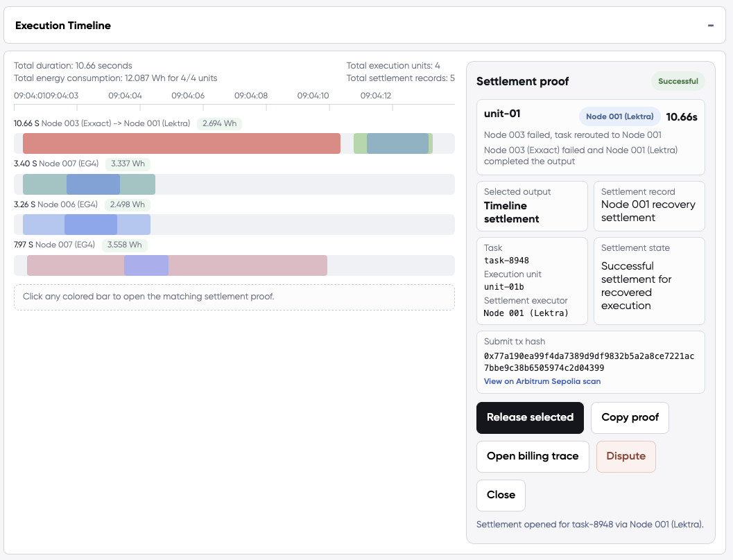Image resolution: width=733 pixels, height=560 pixels.
Task: Click the red failed Node 003 bar
Action: click(181, 143)
